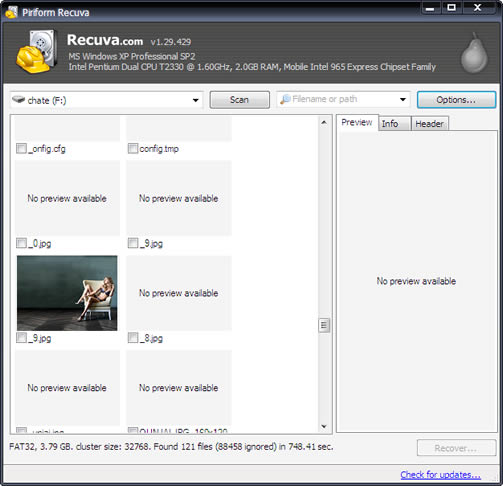Maximize the Piriform Recuva window

(452, 8)
